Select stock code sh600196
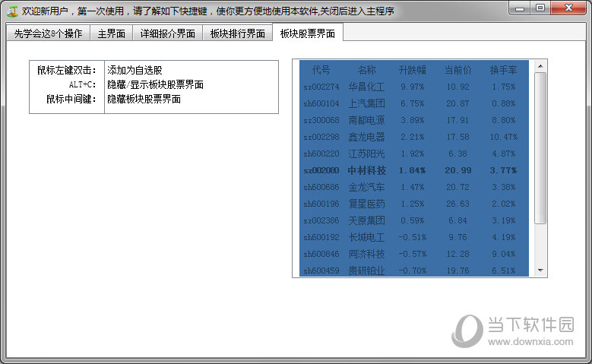 click(x=321, y=204)
